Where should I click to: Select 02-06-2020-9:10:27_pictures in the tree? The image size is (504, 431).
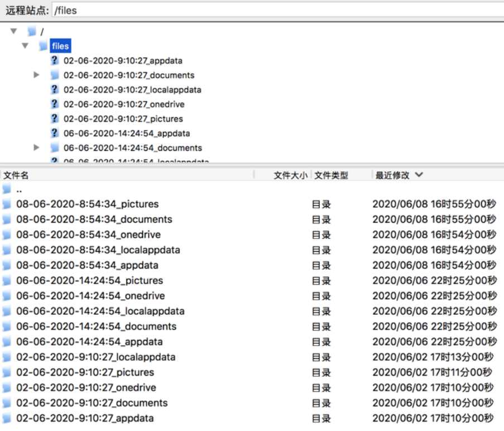123,118
